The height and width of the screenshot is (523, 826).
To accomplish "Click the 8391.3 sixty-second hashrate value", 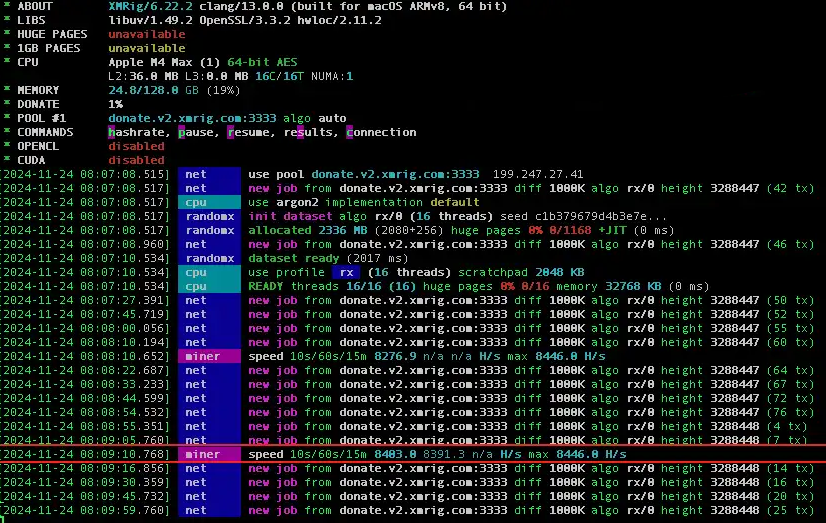I will pyautogui.click(x=444, y=455).
